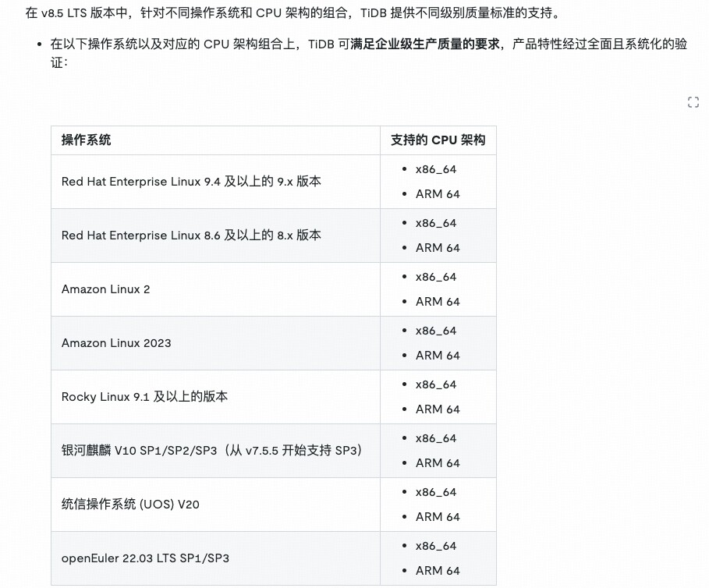Click ARM 64 in the openEuler row
This screenshot has width=709, height=588.
(x=438, y=571)
